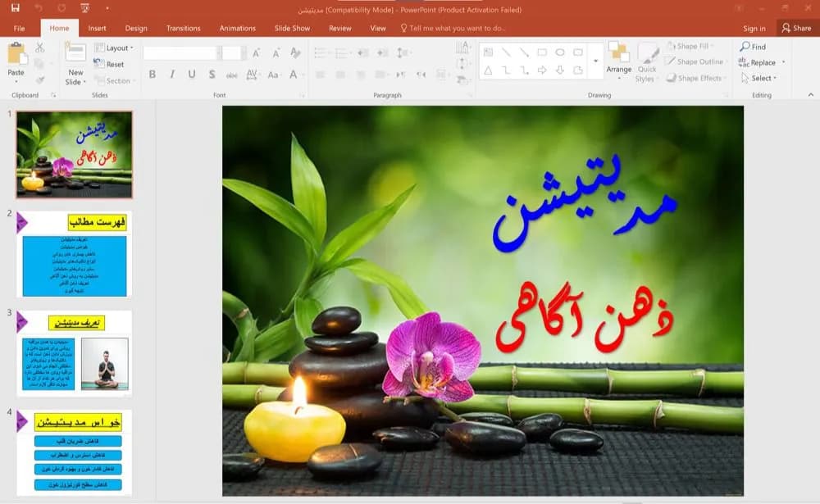Select the rectangle shape in the gallery
This screenshot has width=820, height=504.
[542, 52]
